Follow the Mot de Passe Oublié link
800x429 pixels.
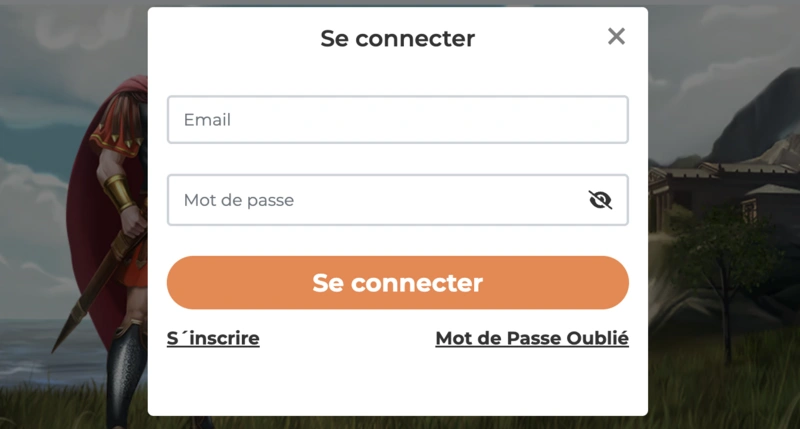point(532,338)
